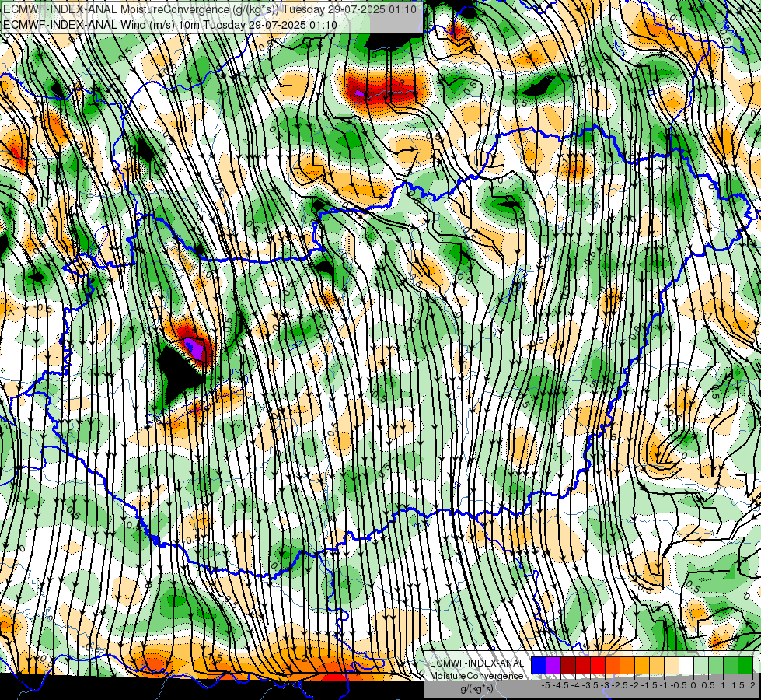Pick the medium green swatch between 1 and 1.5
The image size is (761, 700).
731,666
